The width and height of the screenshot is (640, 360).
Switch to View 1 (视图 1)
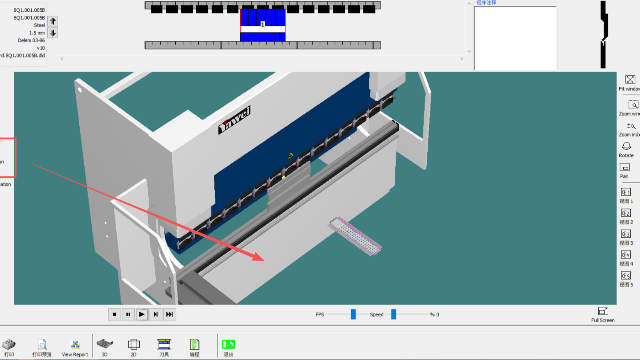click(x=626, y=192)
